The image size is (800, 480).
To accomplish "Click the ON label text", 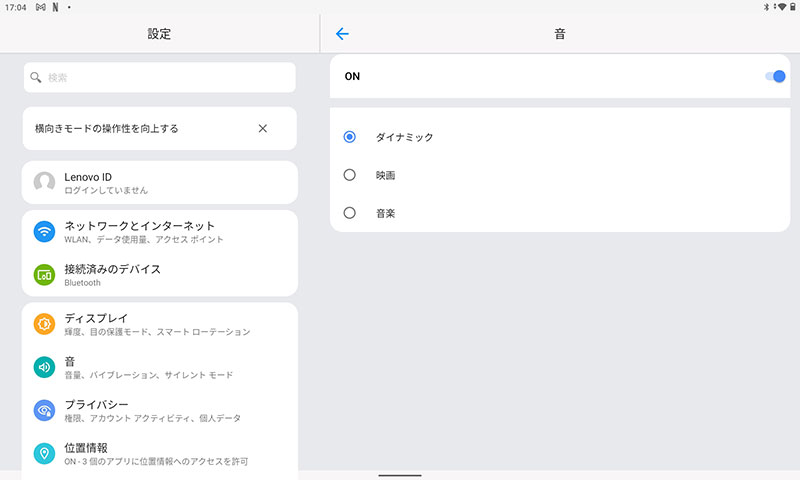I will tap(352, 77).
